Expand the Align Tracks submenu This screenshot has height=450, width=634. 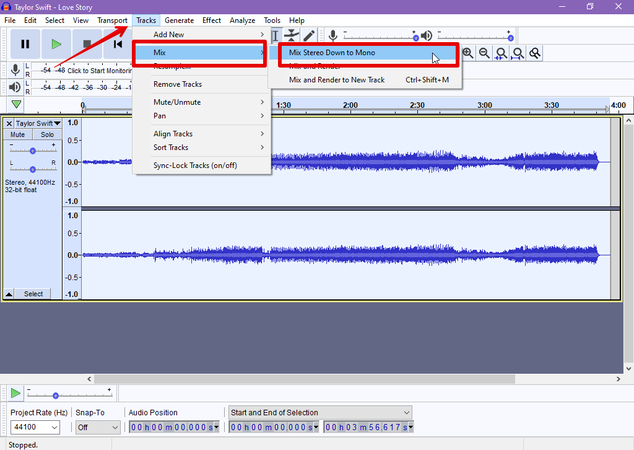202,134
